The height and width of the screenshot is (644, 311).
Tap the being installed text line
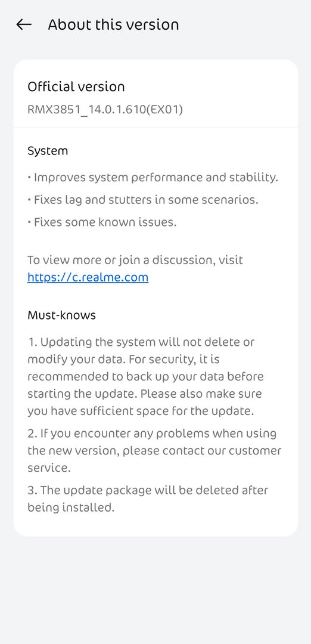point(70,507)
